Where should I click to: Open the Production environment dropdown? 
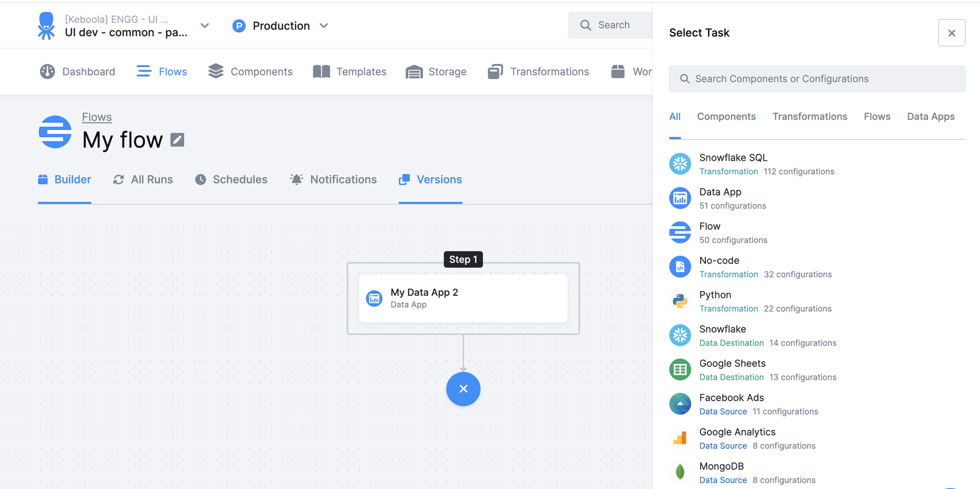[324, 25]
